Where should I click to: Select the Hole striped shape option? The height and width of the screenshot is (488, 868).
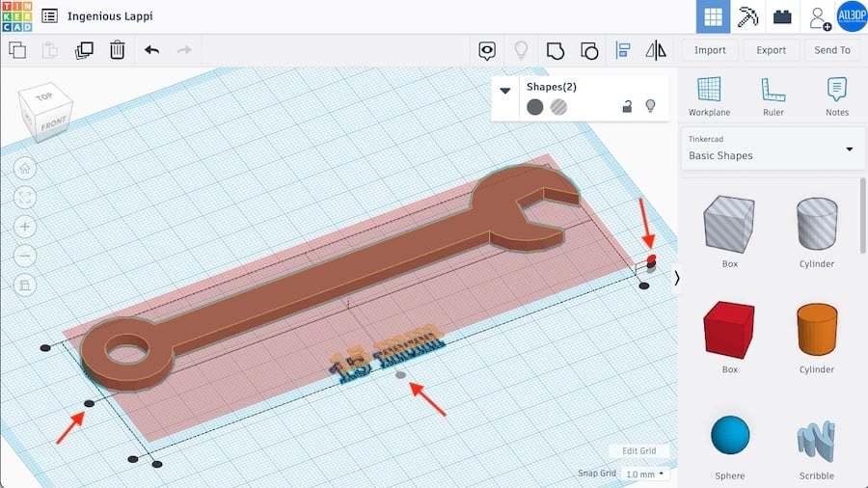pyautogui.click(x=558, y=107)
